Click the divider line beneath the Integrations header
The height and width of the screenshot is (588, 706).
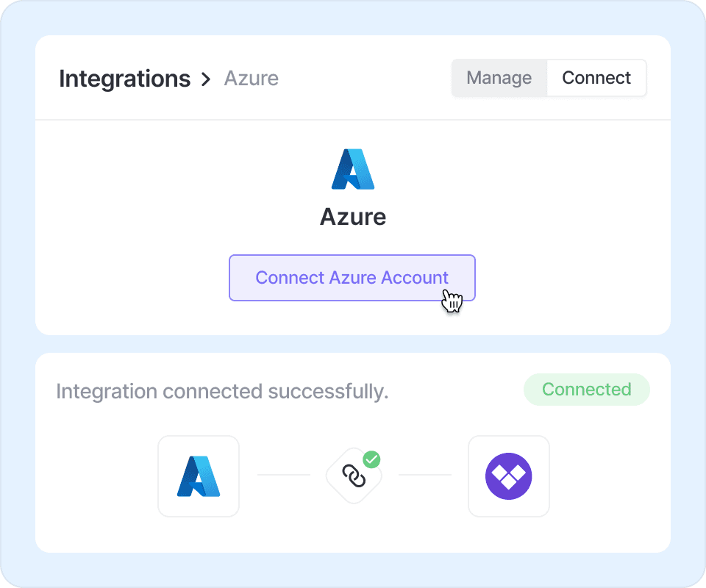[353, 120]
